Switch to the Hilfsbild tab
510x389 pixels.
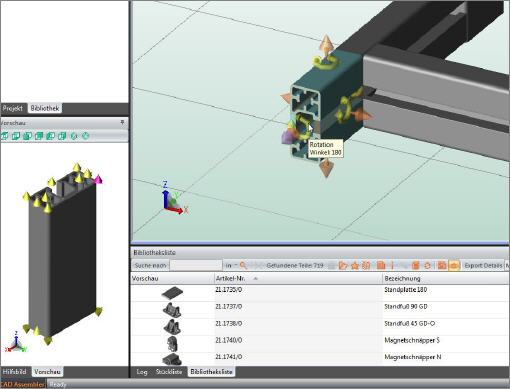[14, 371]
